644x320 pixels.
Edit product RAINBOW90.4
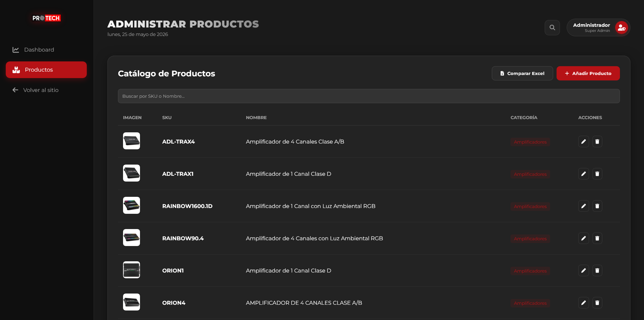coord(583,238)
